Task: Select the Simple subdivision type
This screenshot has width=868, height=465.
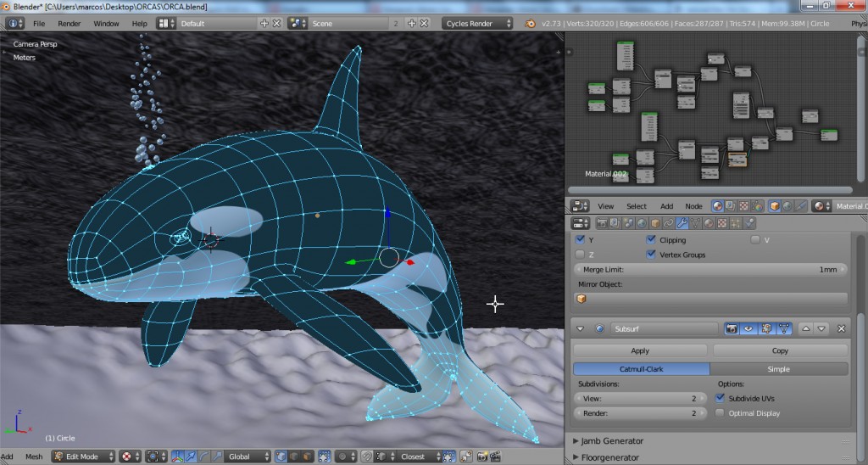Action: point(778,369)
